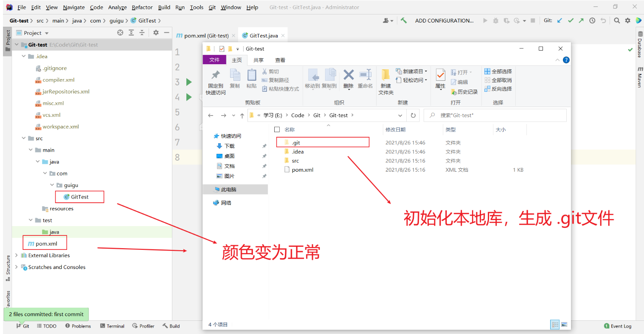Click the Git push arrow icon

581,20
